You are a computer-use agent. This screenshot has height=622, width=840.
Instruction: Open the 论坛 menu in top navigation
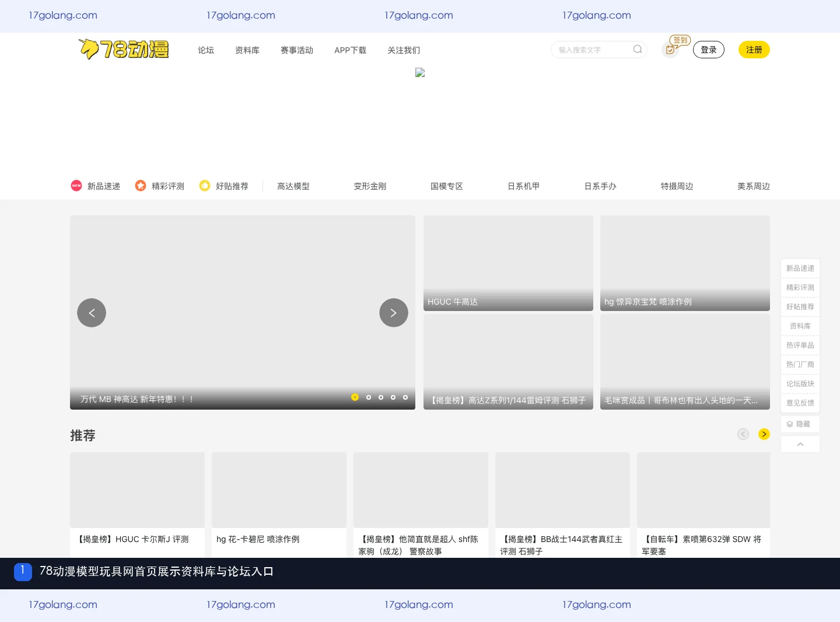coord(206,50)
